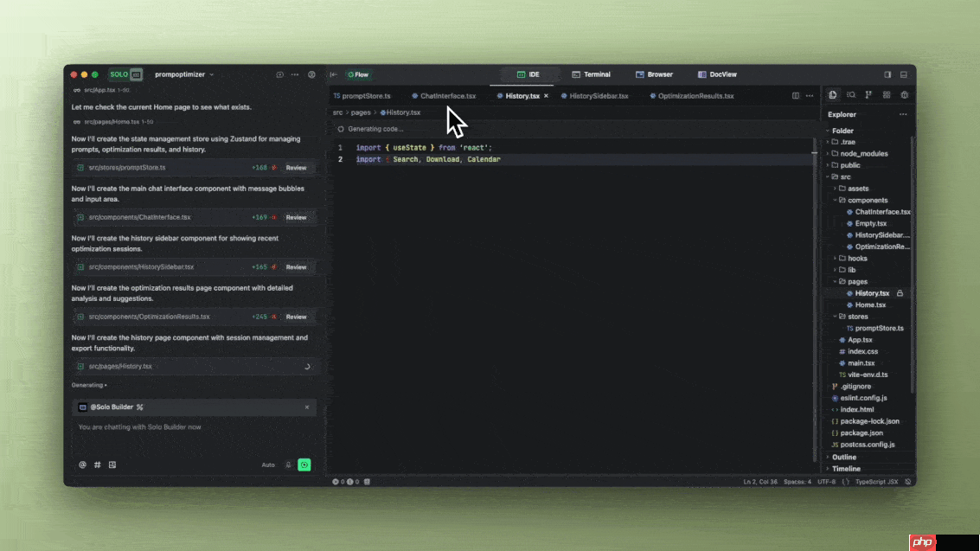Toggle the right sidebar layout icon

click(887, 74)
